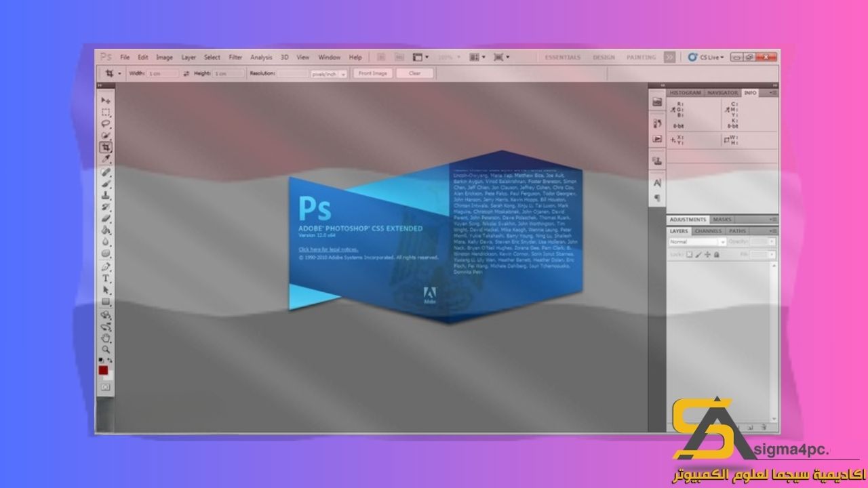868x488 pixels.
Task: Select the Eyedropper tool
Action: point(106,158)
